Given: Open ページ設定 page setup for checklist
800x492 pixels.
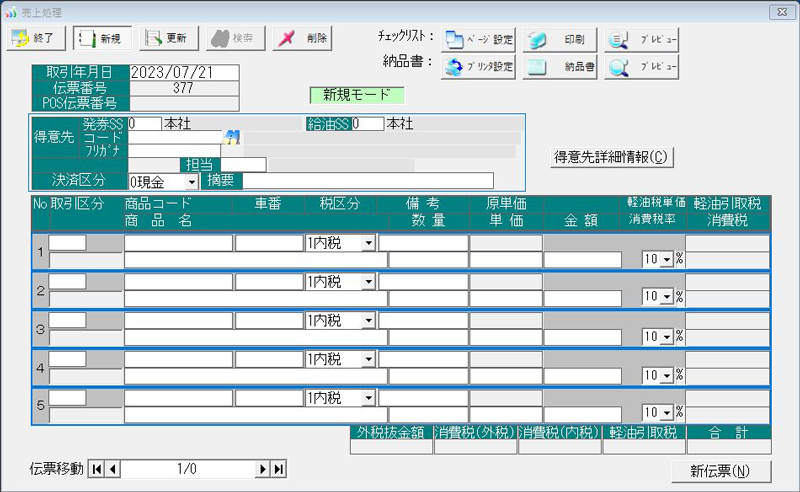Looking at the screenshot, I should (x=479, y=40).
